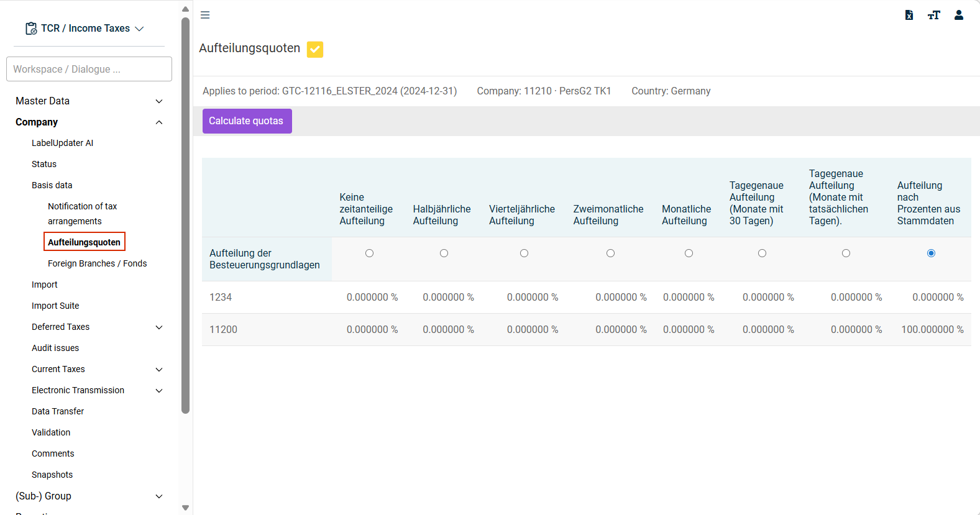Open the Comments sidebar link
This screenshot has width=980, height=515.
pos(53,453)
